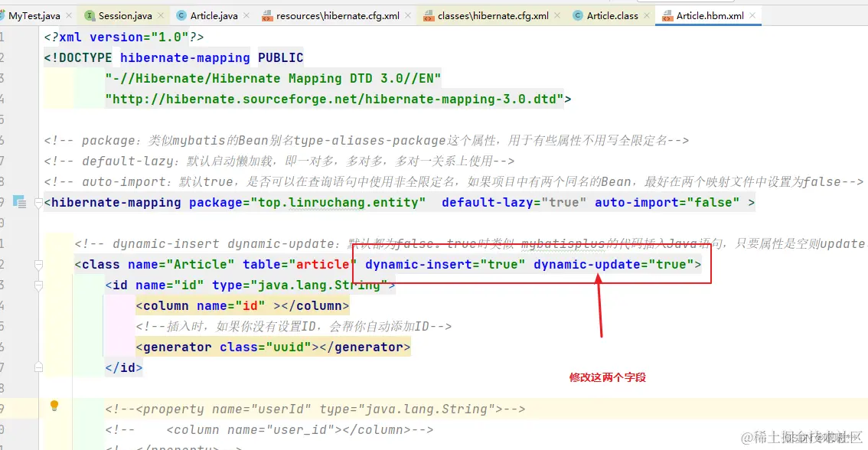Collapse the hibernate-mapping element fold marker
Image resolution: width=868 pixels, height=450 pixels.
point(39,203)
